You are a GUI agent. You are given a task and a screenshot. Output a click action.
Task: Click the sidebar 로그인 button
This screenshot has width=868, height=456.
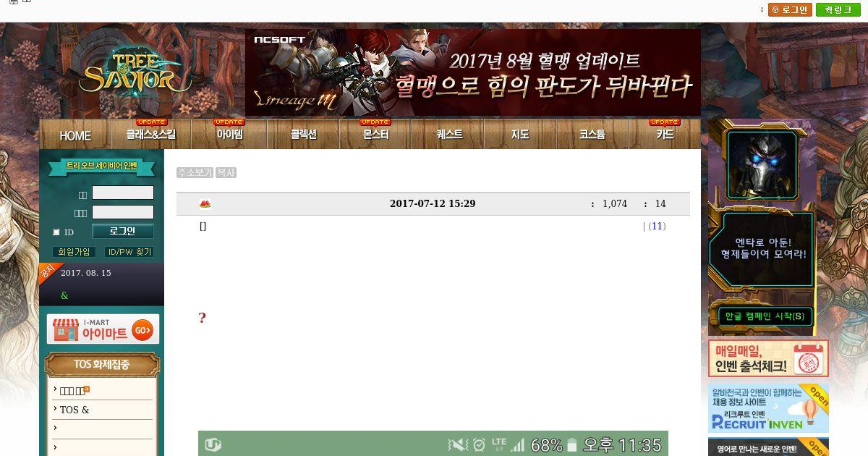(123, 231)
